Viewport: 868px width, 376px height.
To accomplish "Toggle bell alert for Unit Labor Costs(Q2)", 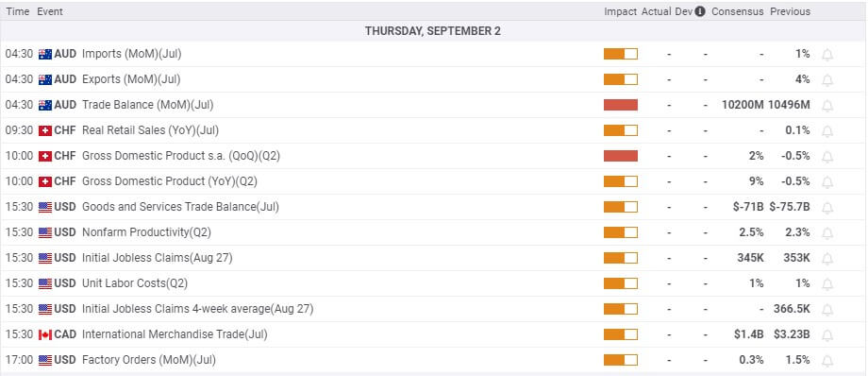I will (827, 284).
